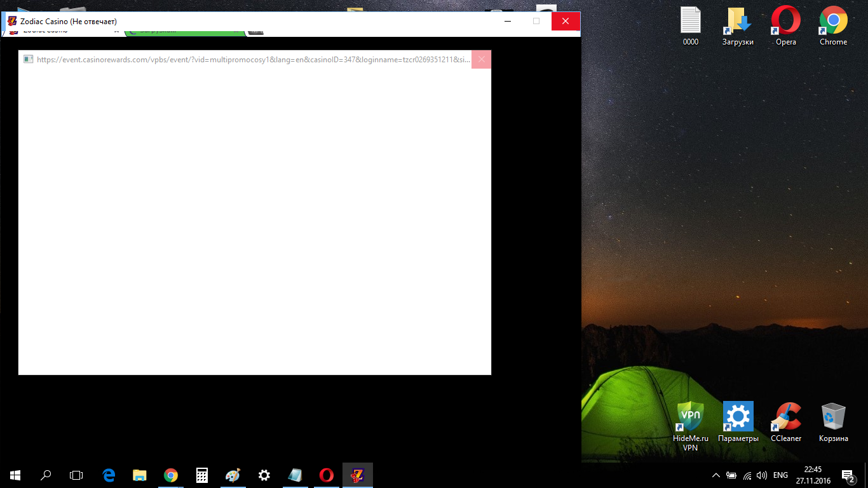
Task: Open the Корзина recycle bin
Action: [833, 422]
